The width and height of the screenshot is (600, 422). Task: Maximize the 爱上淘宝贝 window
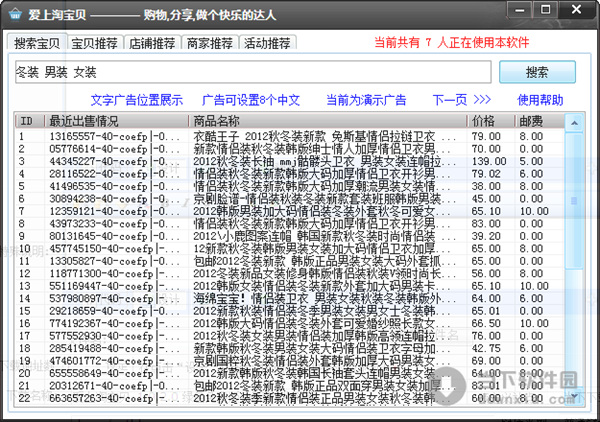(545, 10)
